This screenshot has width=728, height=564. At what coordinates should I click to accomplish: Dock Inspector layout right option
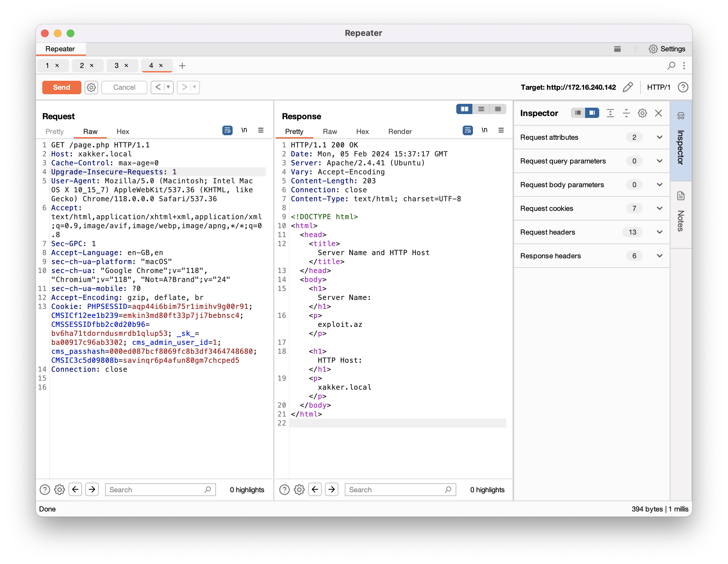pyautogui.click(x=592, y=113)
